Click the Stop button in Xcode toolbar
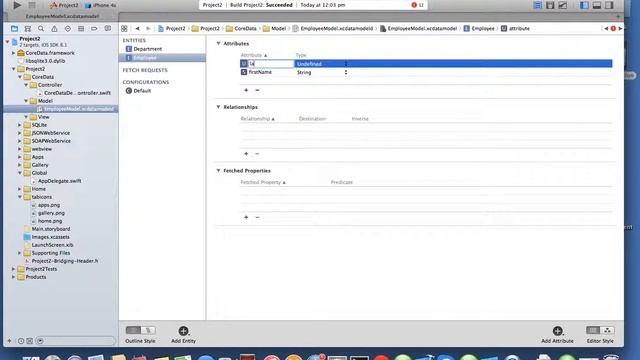Image resolution: width=640 pixels, height=360 pixels. [32, 5]
